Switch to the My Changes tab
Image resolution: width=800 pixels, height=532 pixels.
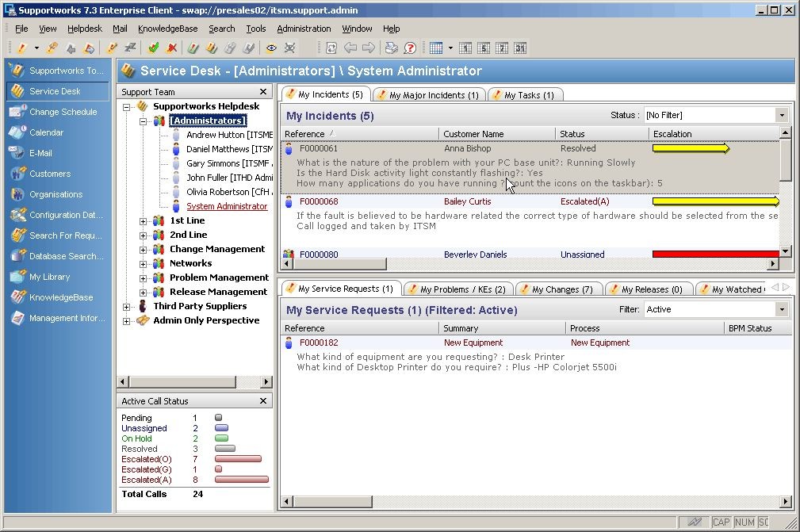(561, 289)
